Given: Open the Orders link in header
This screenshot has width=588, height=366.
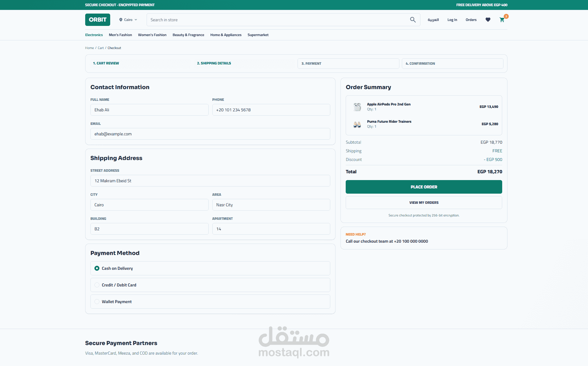Looking at the screenshot, I should (x=471, y=20).
